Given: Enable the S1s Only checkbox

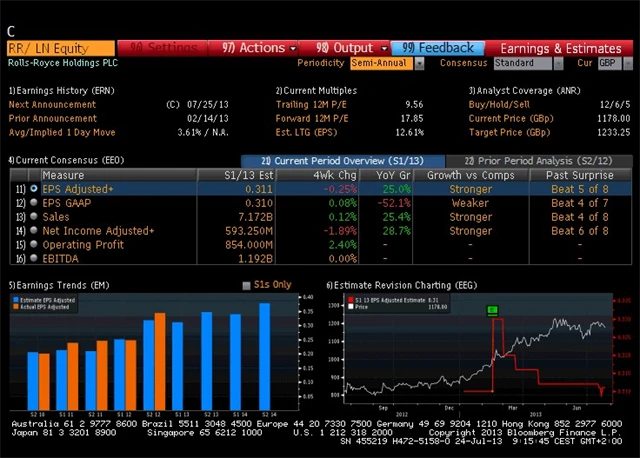Looking at the screenshot, I should click(247, 286).
